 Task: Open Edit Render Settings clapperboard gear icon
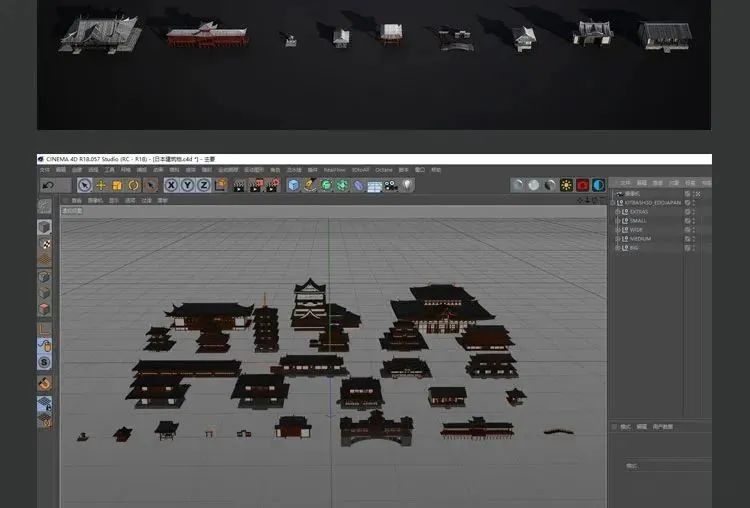click(x=272, y=185)
